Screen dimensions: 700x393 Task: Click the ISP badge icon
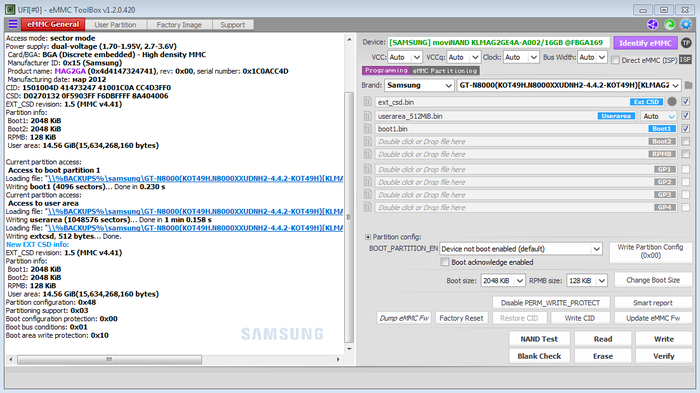685,59
